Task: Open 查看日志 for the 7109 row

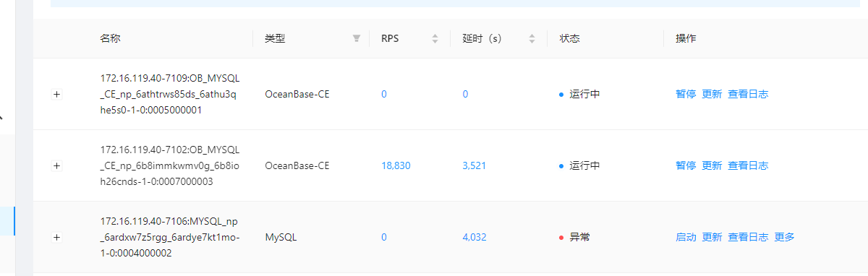Action: pos(748,94)
